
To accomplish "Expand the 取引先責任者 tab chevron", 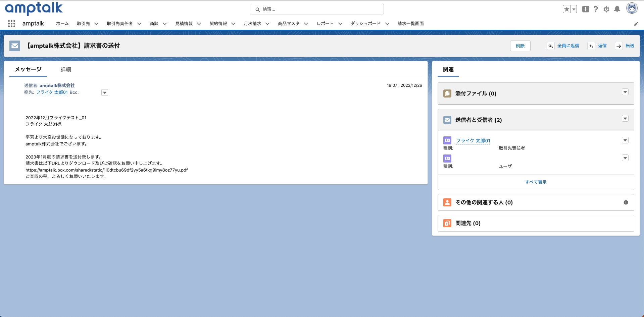I will [x=139, y=24].
